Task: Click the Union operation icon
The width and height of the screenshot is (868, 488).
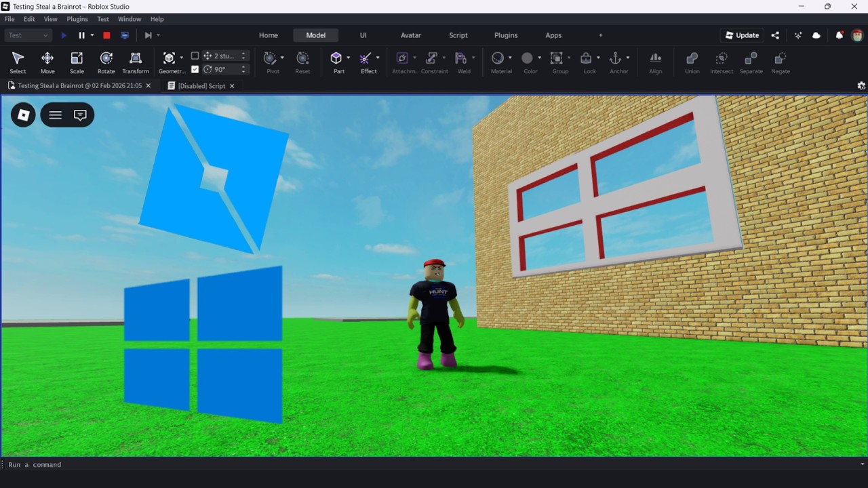Action: click(692, 58)
